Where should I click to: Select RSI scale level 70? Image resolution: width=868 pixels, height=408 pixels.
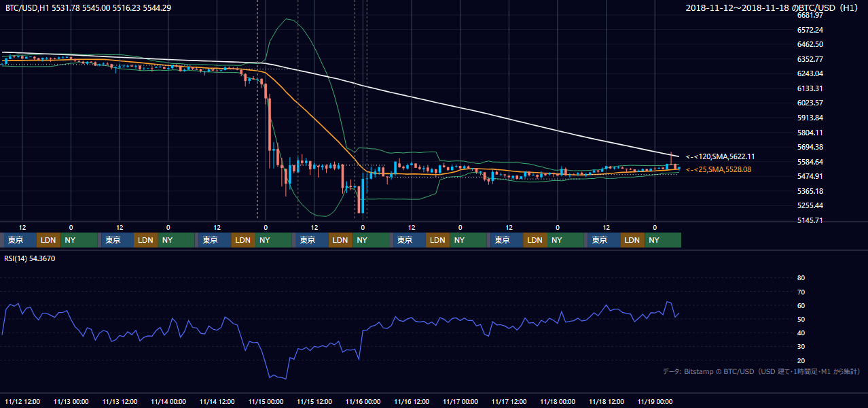(x=801, y=292)
